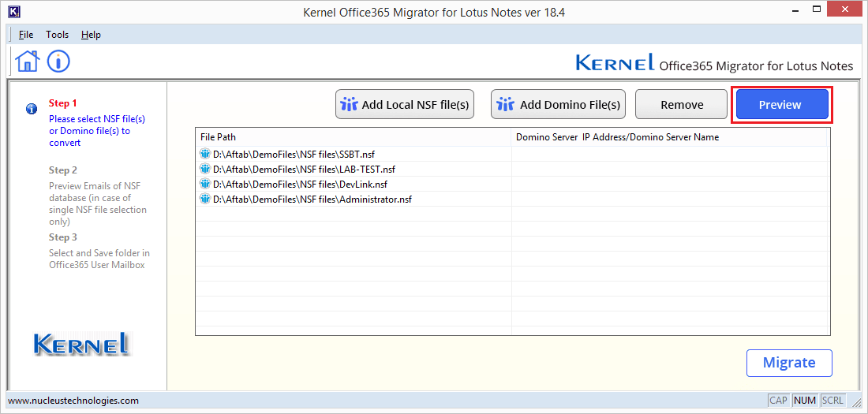
Task: Click the NSF icon beside DevLink.nsf
Action: click(205, 184)
